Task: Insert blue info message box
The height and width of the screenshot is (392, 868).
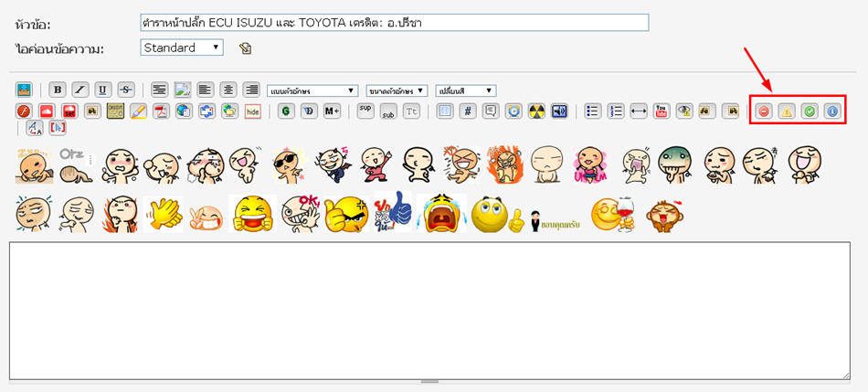Action: (832, 111)
